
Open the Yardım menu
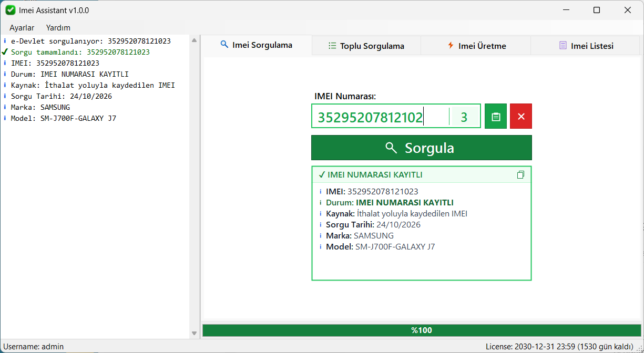click(x=58, y=28)
